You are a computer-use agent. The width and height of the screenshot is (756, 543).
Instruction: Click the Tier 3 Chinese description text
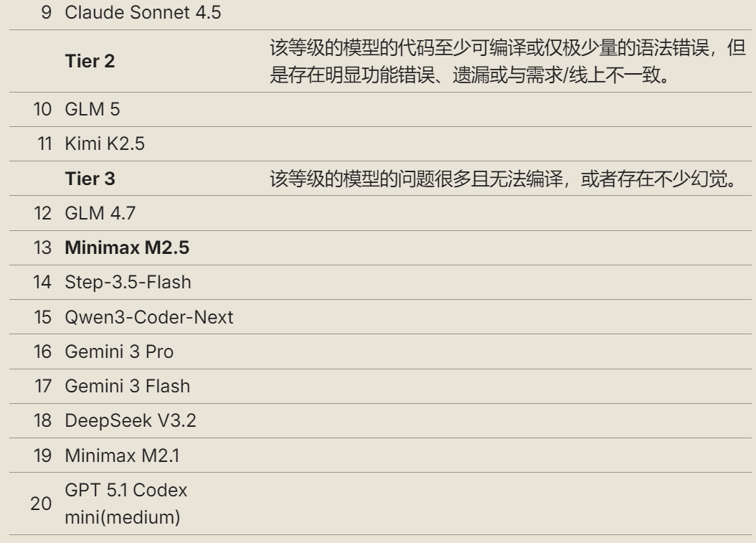504,179
